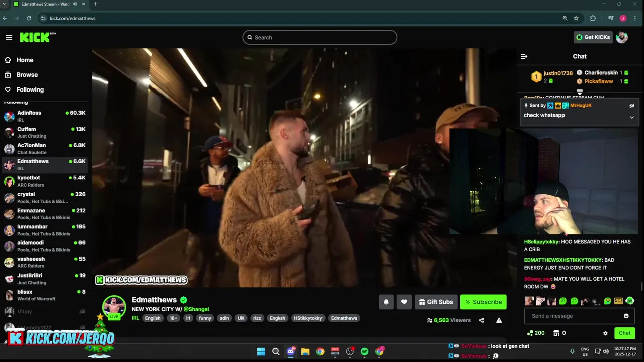Viewport: 644px width, 362px height.
Task: Open Spotify from the taskbar
Action: 364,351
